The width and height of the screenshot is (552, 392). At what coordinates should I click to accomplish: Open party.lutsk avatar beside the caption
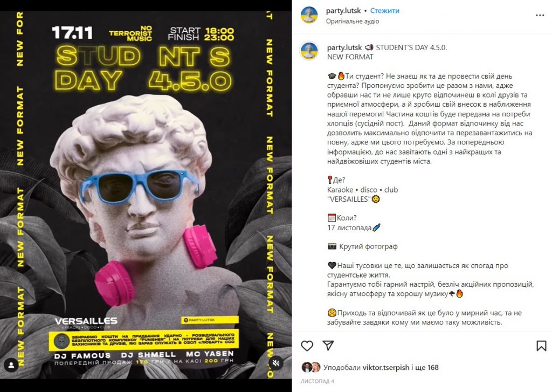click(309, 51)
